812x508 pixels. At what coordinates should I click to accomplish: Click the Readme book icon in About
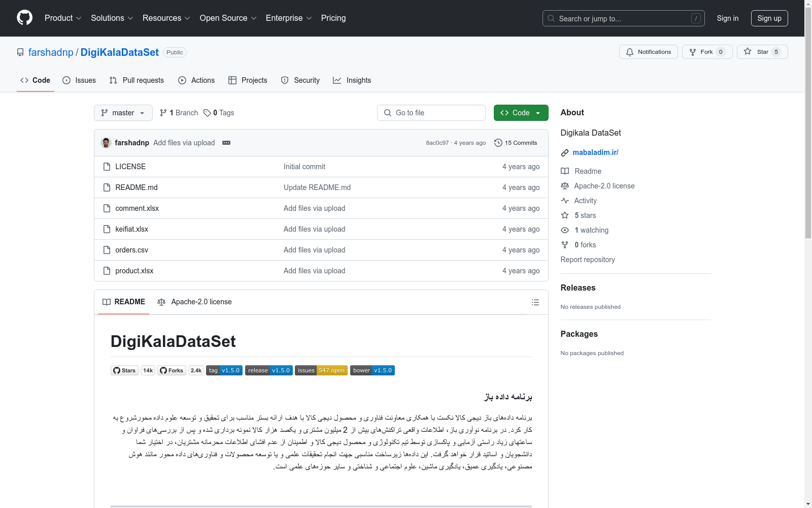point(565,171)
